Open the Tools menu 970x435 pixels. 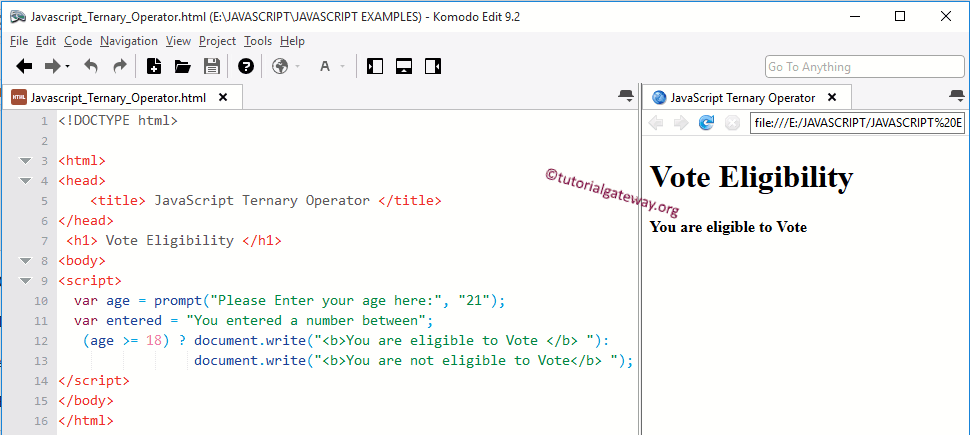258,41
